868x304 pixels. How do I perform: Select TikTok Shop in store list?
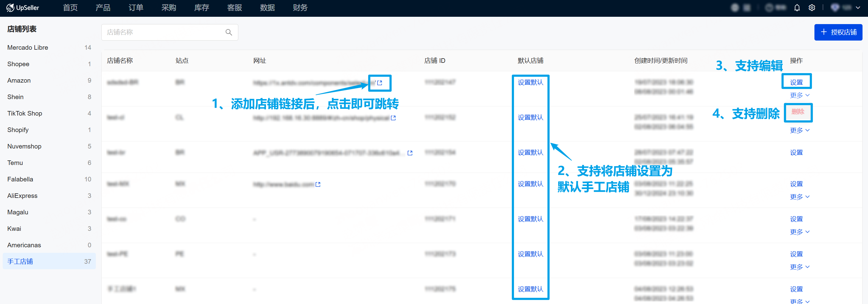click(25, 113)
